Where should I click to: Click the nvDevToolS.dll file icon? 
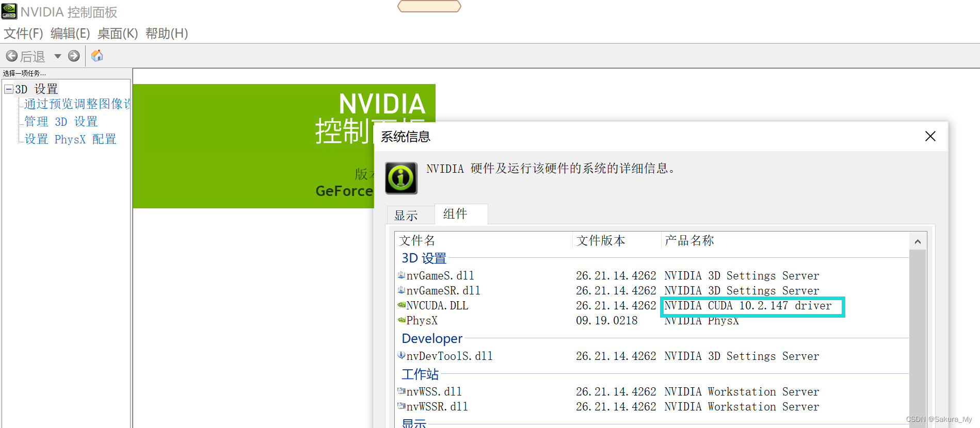click(401, 355)
